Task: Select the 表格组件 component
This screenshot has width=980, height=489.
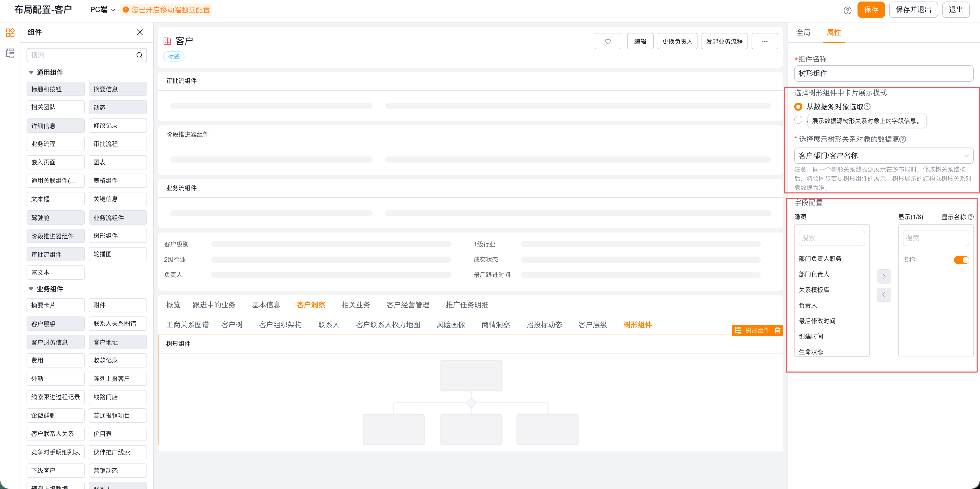Action: point(118,180)
